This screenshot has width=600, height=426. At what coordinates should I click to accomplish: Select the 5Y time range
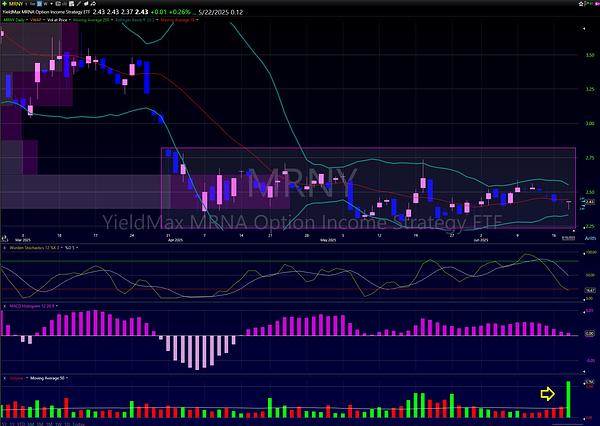pyautogui.click(x=3, y=424)
